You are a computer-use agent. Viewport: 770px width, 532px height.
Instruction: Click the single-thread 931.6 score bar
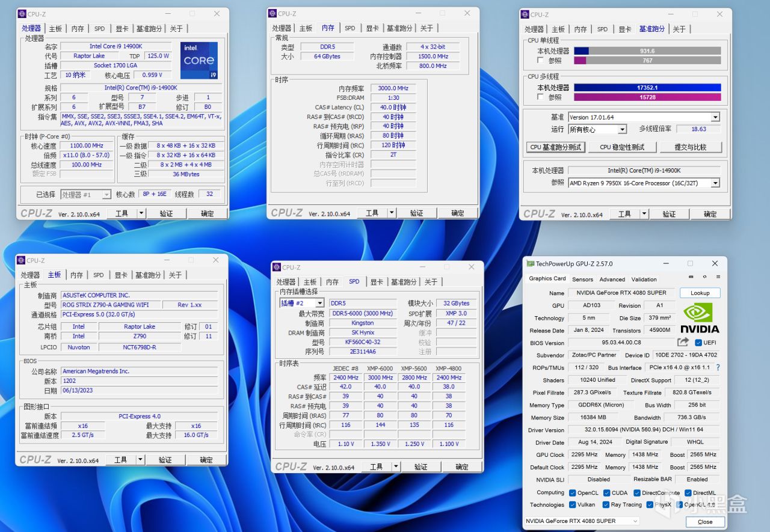[x=647, y=51]
